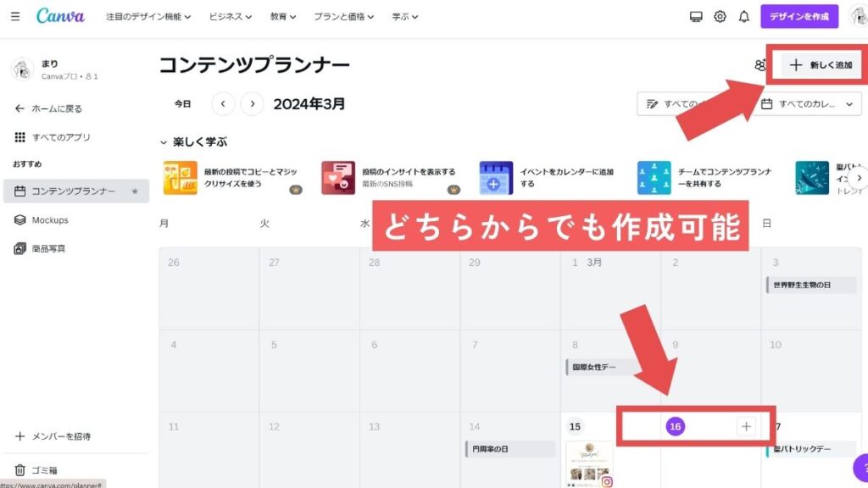This screenshot has height=488, width=868.
Task: Select コンテンツプランナー in sidebar
Action: [76, 191]
